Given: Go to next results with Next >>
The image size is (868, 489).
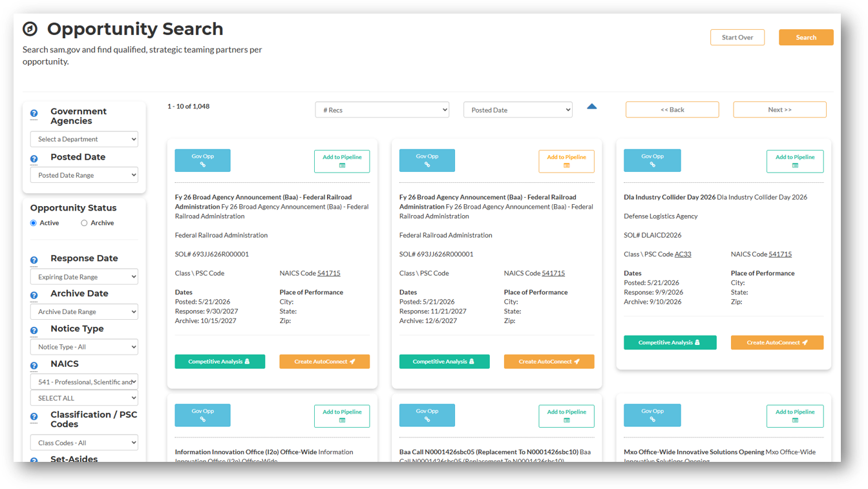Looking at the screenshot, I should pos(779,110).
